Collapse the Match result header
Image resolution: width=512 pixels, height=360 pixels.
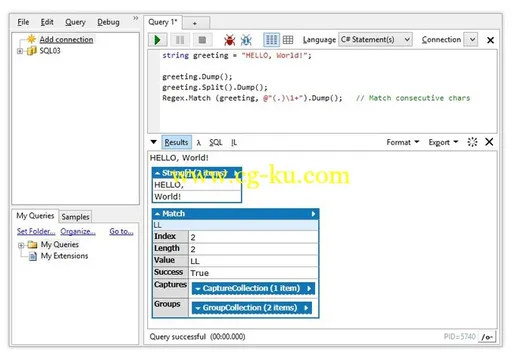(x=158, y=214)
